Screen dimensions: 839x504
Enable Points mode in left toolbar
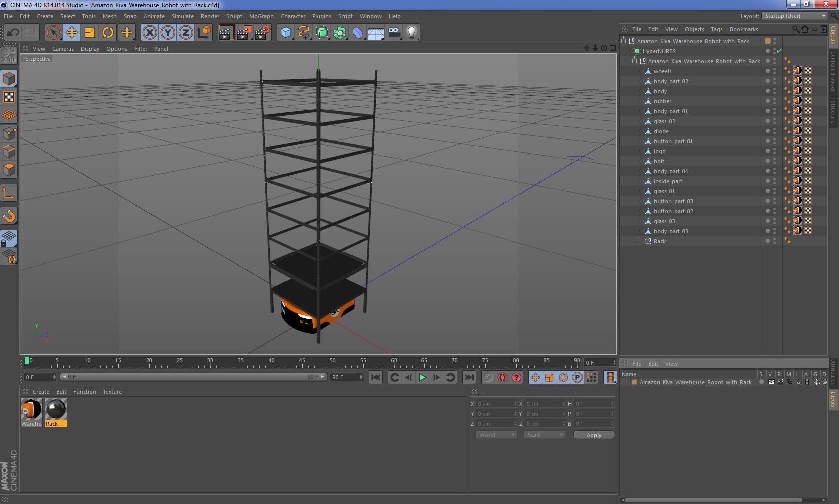pos(9,133)
